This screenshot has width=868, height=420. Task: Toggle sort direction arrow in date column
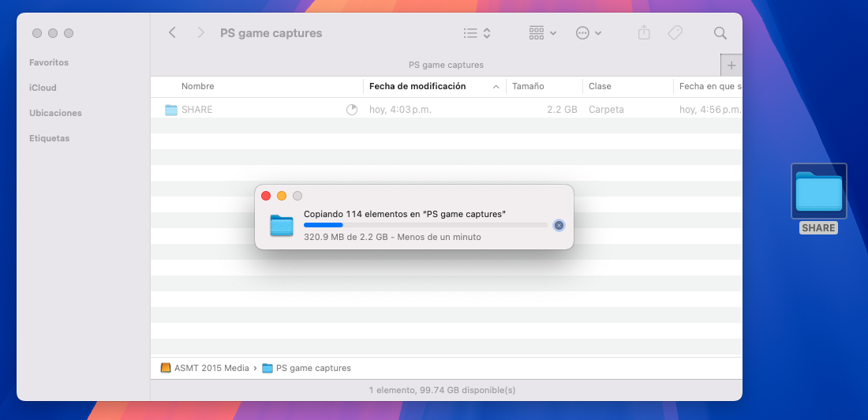[x=496, y=87]
